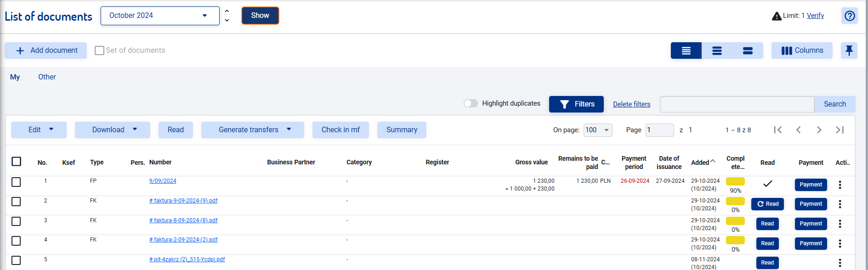Go to the last page arrow icon
This screenshot has height=270, width=868.
(x=840, y=130)
